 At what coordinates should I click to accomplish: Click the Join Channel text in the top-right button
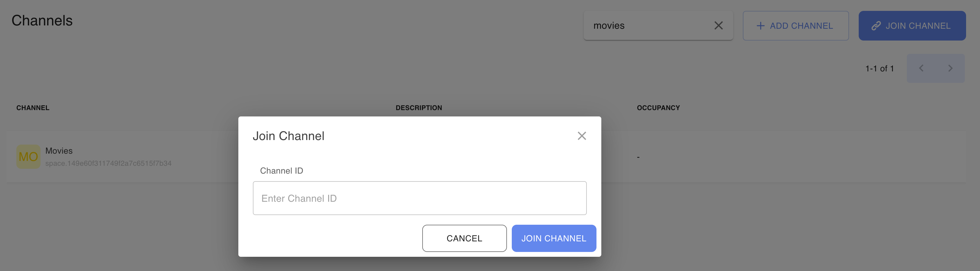pos(918,26)
